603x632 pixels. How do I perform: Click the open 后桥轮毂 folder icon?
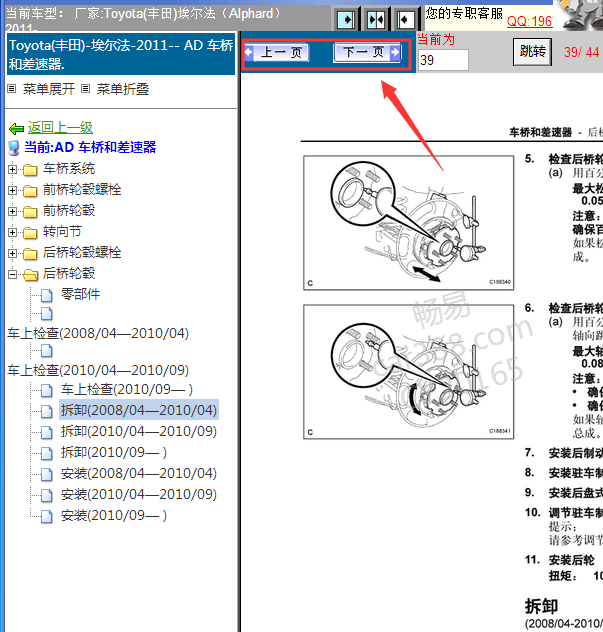point(30,274)
